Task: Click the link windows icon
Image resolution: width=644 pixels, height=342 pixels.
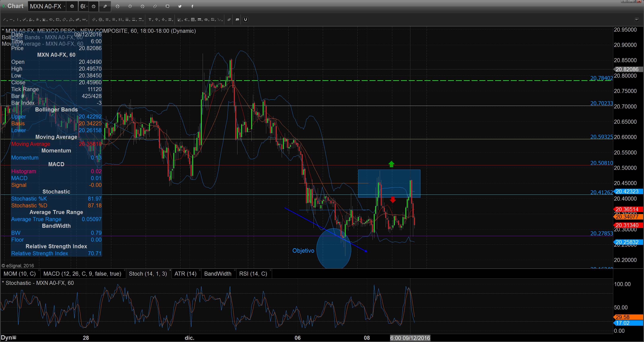Action: [x=155, y=6]
